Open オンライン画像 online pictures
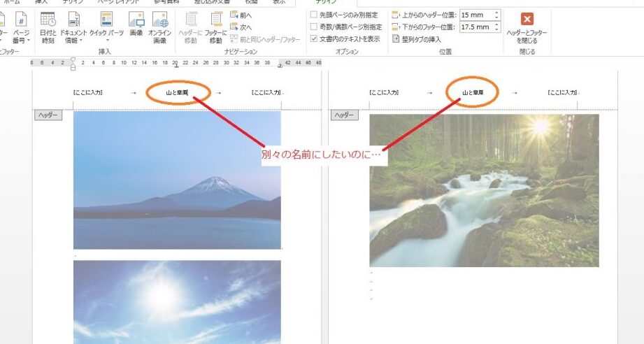 [159, 28]
